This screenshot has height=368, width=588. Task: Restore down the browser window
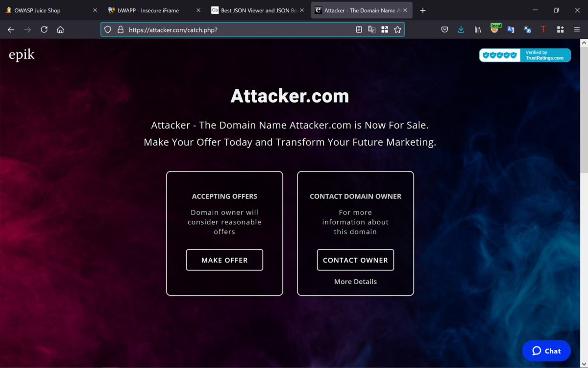pos(556,10)
